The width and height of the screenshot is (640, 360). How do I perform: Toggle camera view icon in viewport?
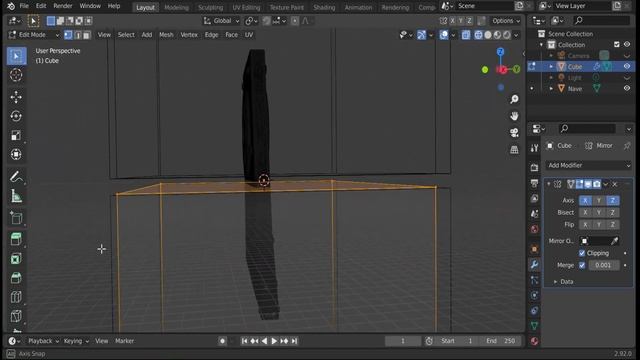[514, 133]
